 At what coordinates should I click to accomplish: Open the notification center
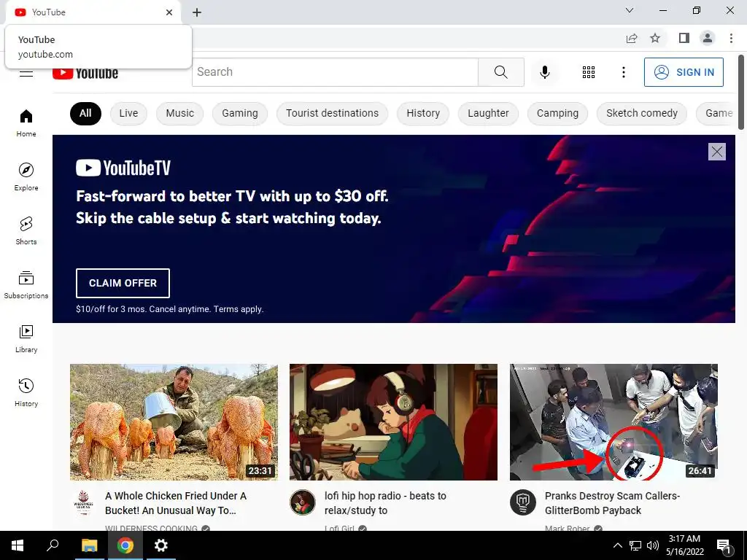click(x=723, y=546)
